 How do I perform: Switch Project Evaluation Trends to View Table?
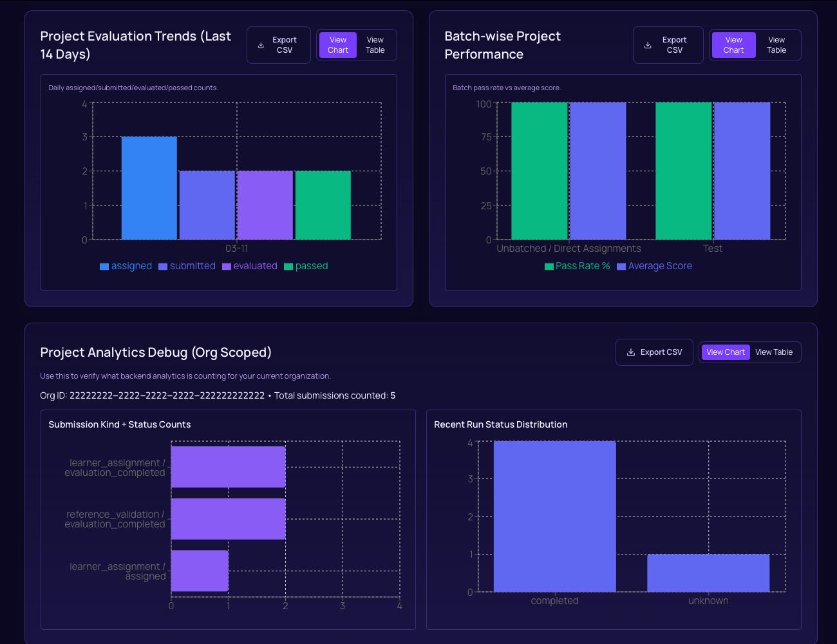click(375, 44)
